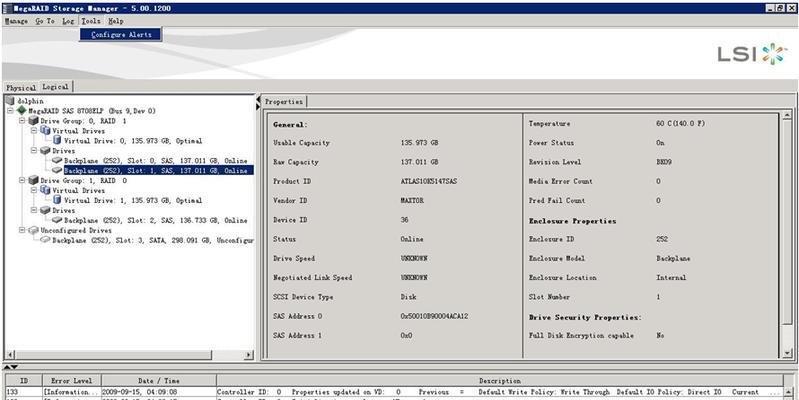Click the Drive Group 1 RAID 0 icon
Viewport: 799px width, 400px height.
(x=33, y=180)
